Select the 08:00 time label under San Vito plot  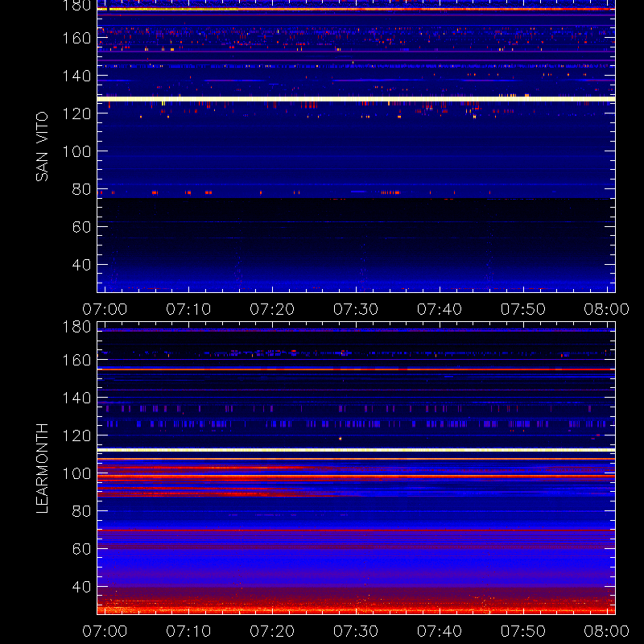point(607,309)
